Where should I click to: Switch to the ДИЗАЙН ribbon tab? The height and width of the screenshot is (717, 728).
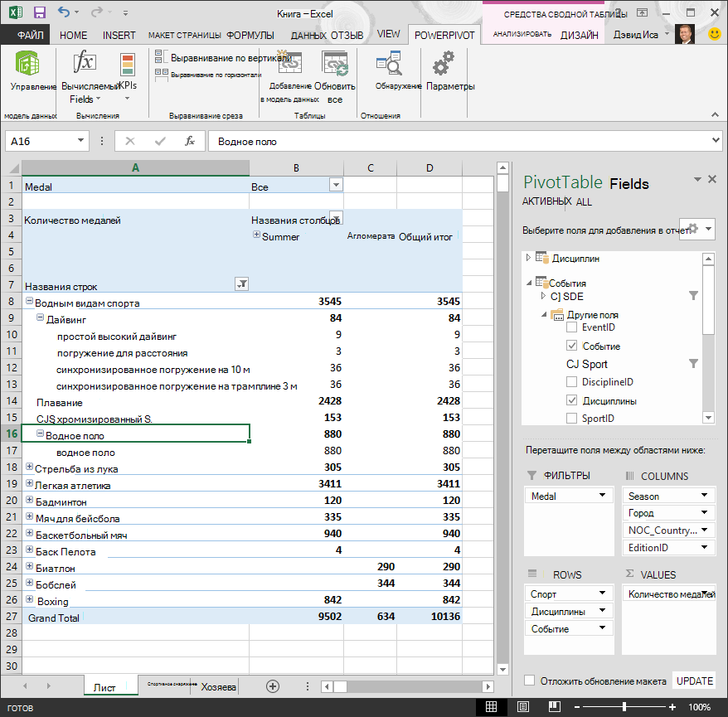[579, 36]
